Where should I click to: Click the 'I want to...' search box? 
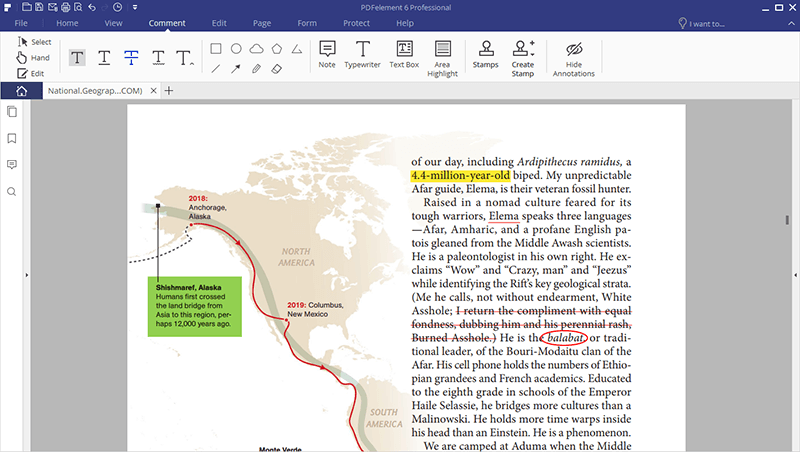(702, 23)
